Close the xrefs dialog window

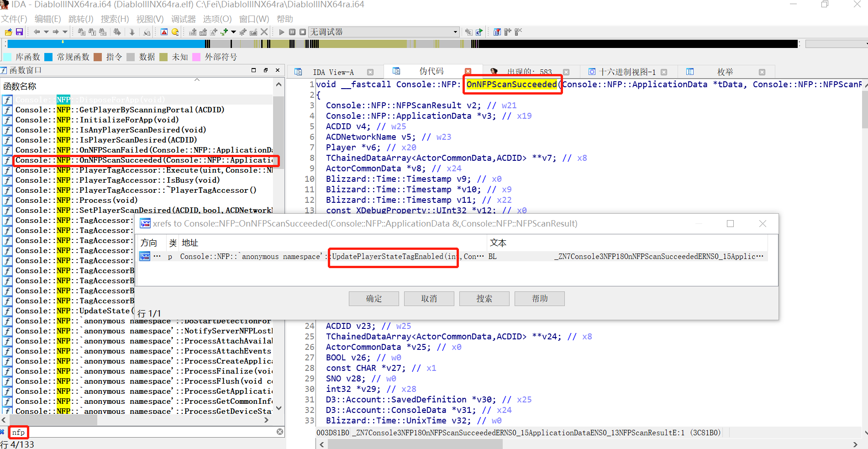click(x=763, y=223)
